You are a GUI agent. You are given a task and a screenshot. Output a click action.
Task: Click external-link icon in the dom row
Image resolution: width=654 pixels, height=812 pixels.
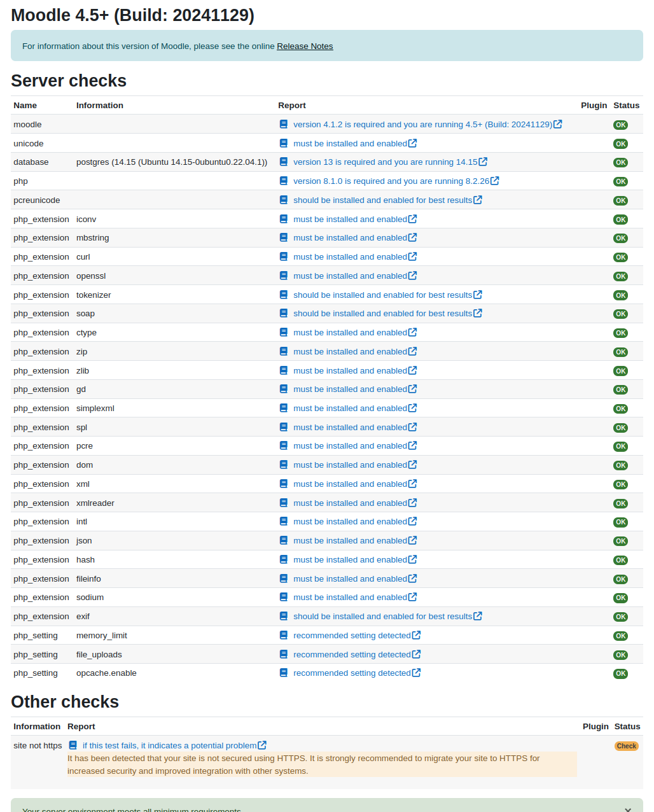point(413,465)
